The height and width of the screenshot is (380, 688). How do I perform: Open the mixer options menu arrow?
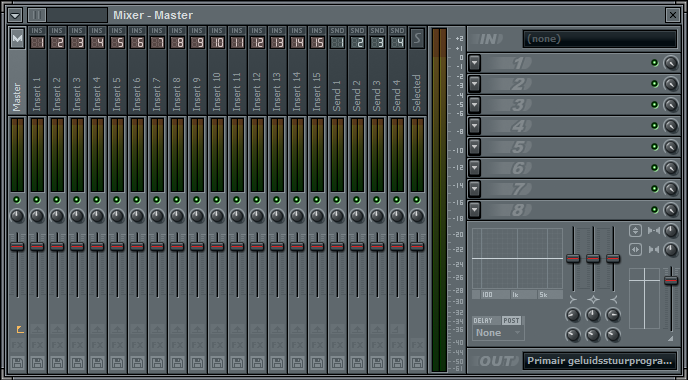(x=15, y=15)
